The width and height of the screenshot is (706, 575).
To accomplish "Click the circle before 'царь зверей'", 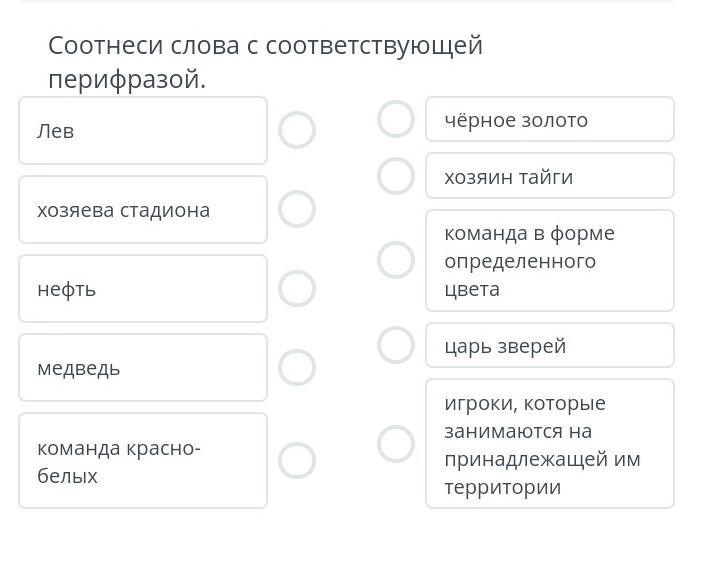I will [396, 345].
